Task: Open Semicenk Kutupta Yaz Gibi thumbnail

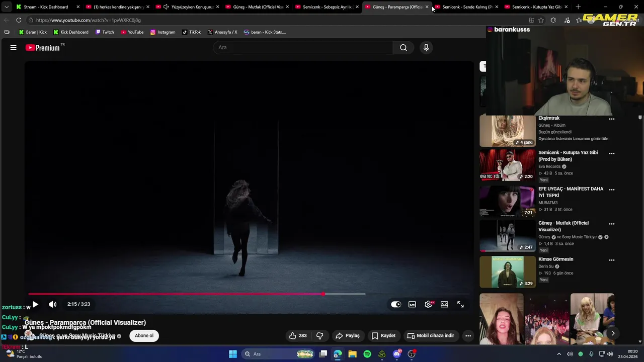Action: (508, 165)
